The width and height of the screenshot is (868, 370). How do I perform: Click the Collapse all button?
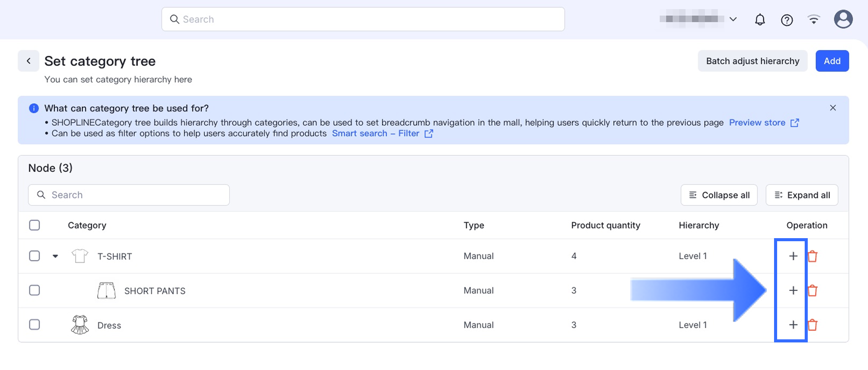pos(719,195)
